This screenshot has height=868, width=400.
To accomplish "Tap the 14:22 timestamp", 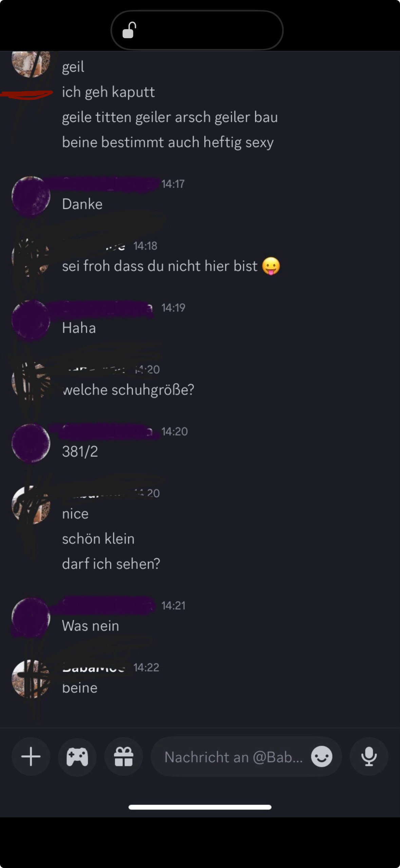I will click(x=146, y=667).
